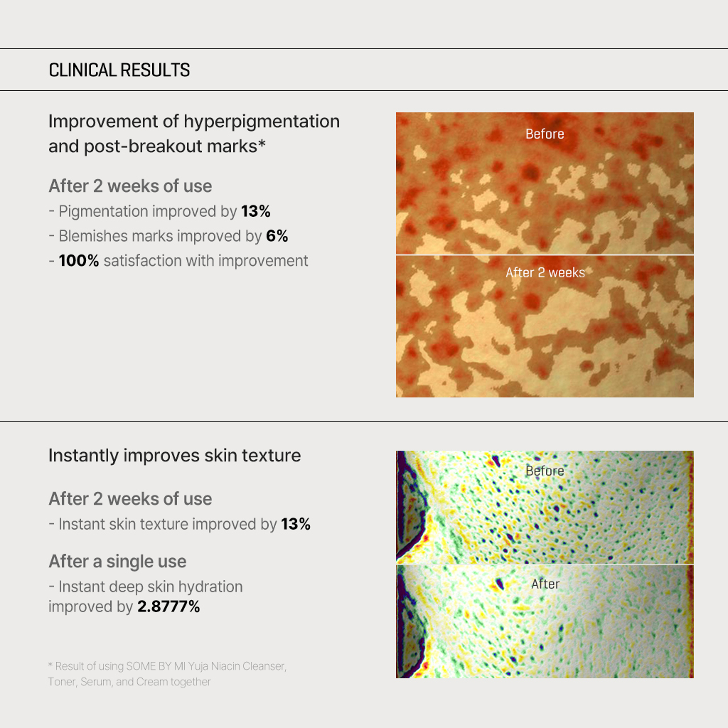Click the "Before" label on the pigmentation image
728x728 pixels.
coord(545,134)
